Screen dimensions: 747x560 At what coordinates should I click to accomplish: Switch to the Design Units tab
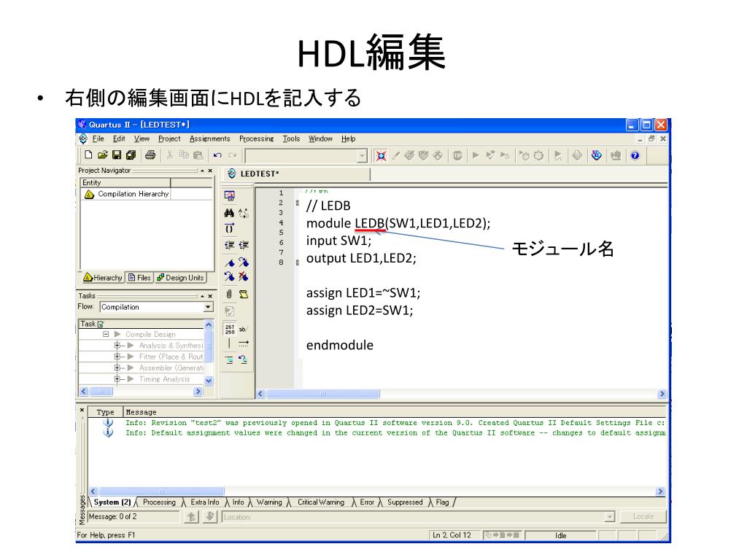tap(181, 278)
